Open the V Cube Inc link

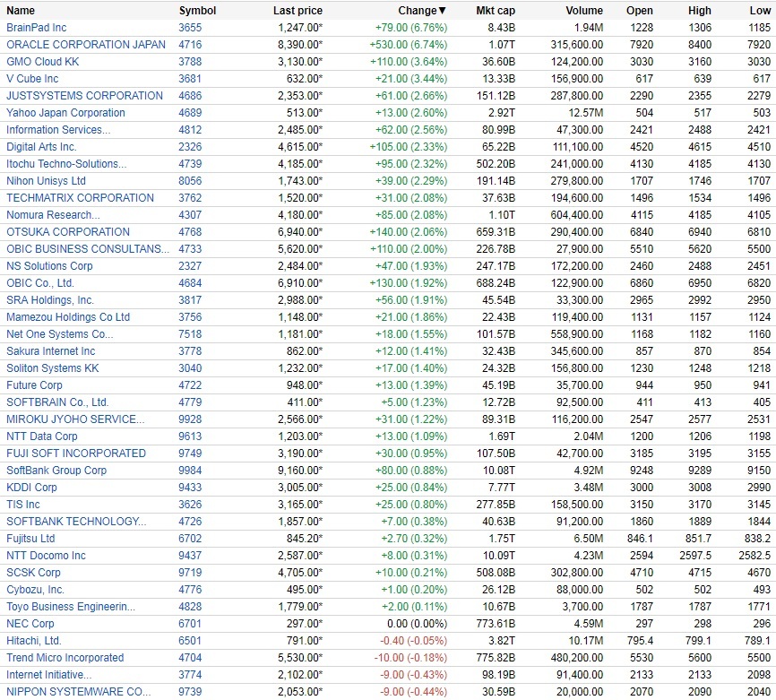pos(32,79)
